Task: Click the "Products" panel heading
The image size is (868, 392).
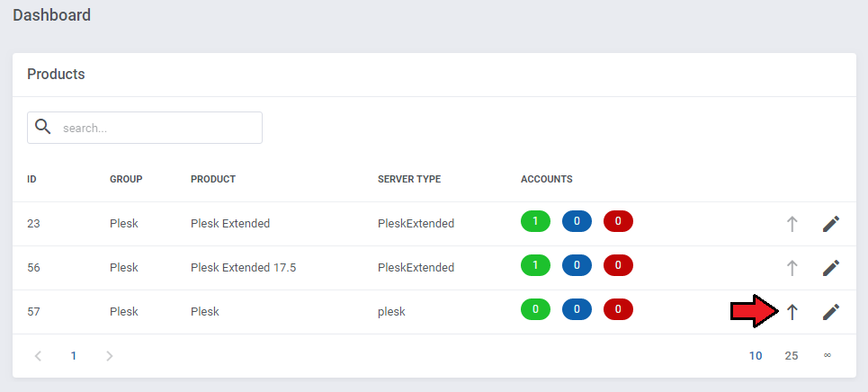Action: click(x=56, y=75)
